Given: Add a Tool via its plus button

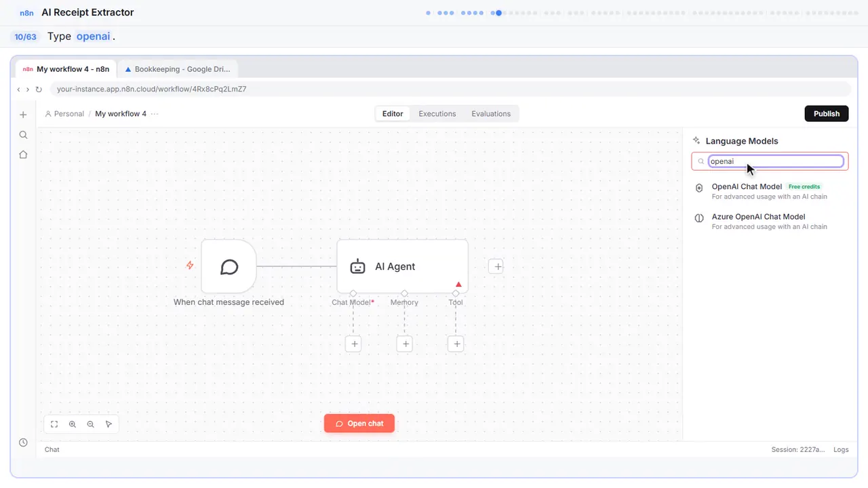Looking at the screenshot, I should click(456, 344).
